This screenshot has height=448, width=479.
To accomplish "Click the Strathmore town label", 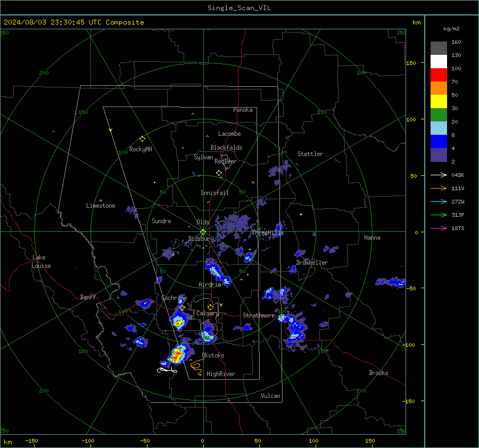I will point(259,315).
